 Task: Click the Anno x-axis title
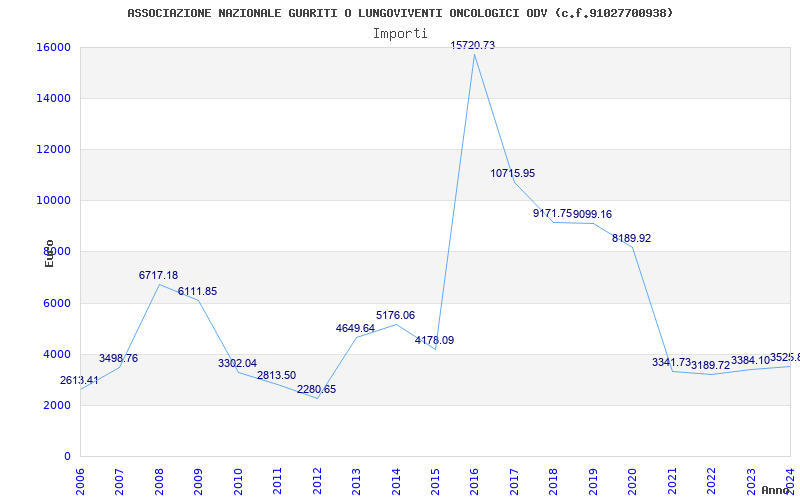coord(775,490)
